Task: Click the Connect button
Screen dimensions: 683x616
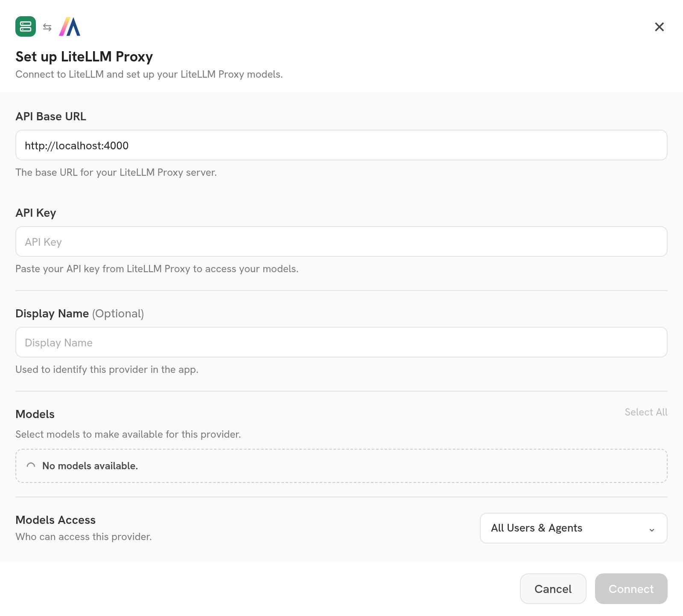Action: click(631, 589)
